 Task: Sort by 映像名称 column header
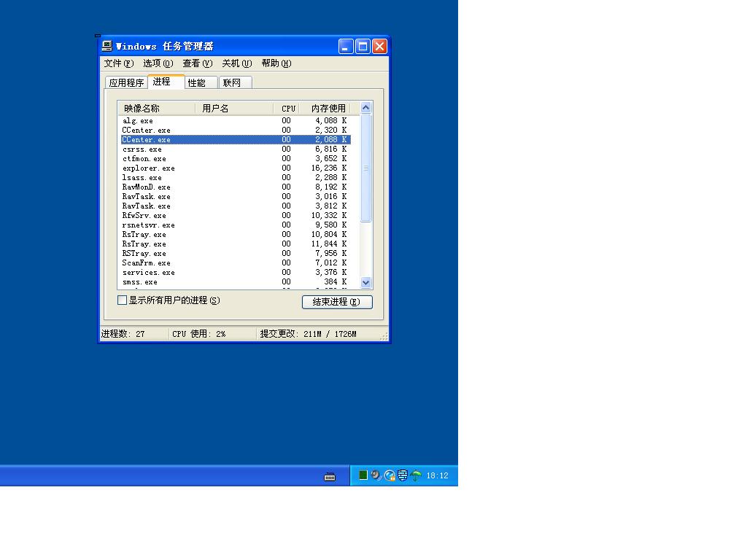click(157, 109)
